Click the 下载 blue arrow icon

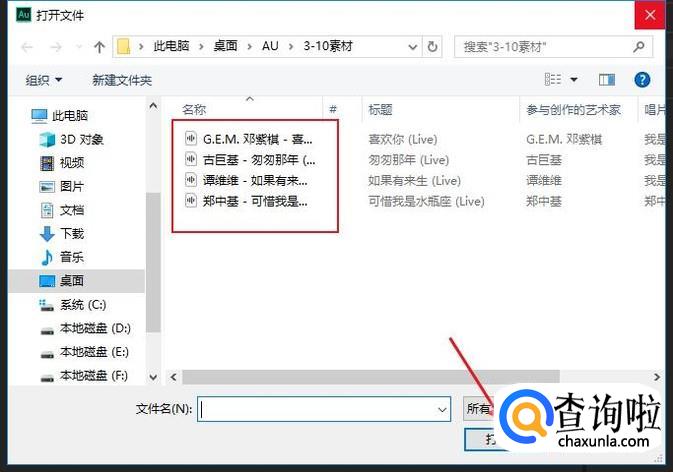point(47,234)
